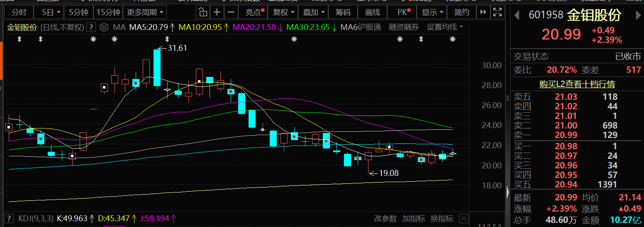Go to previous stock arrow beside 601958
Screen dimensions: 644x227
point(517,16)
